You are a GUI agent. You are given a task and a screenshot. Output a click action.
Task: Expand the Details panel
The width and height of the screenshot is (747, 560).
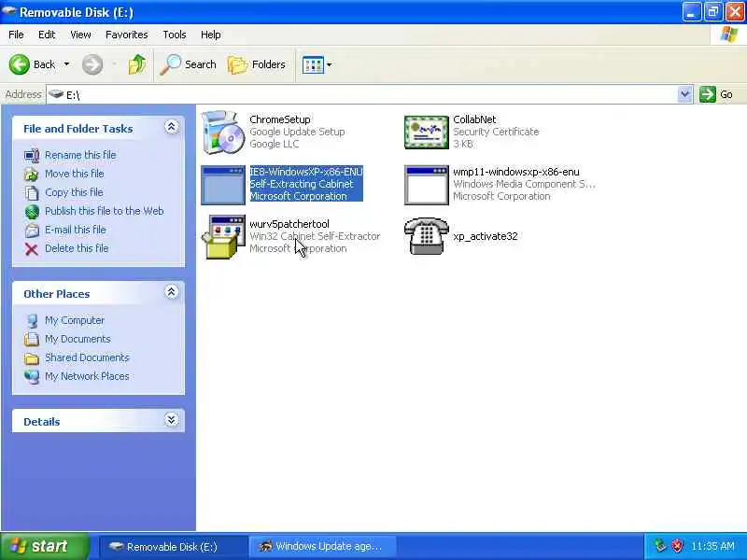[x=172, y=419]
